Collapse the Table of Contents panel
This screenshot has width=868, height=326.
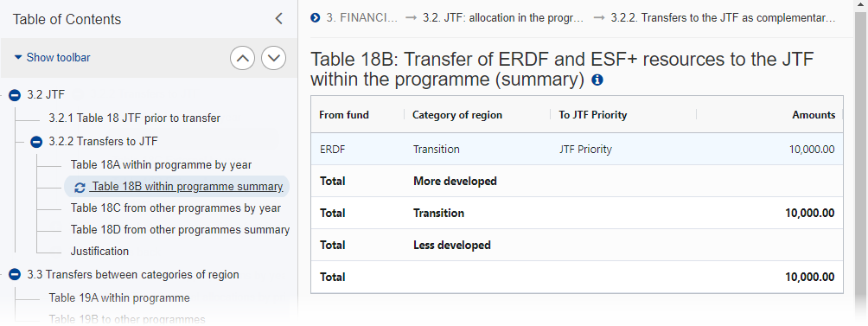pyautogui.click(x=279, y=19)
